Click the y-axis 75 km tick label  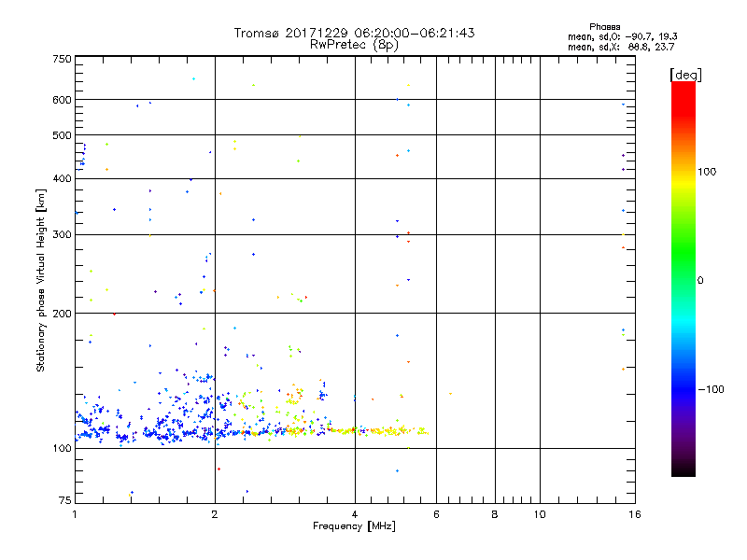(x=65, y=500)
